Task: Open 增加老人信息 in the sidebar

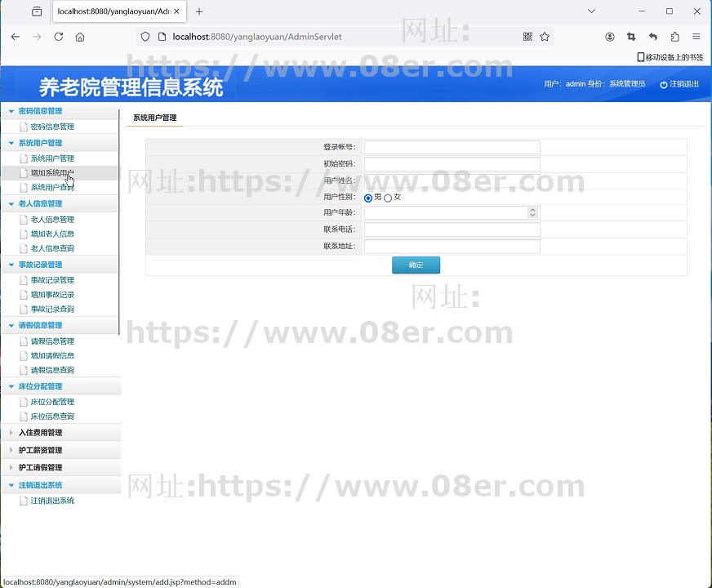Action: pos(52,234)
